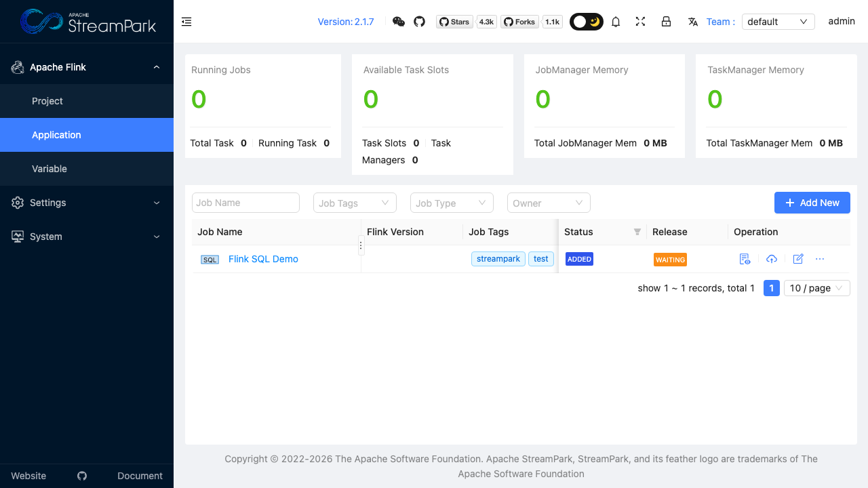The image size is (868, 488).
Task: Click the TaskManager Memory card title
Action: 755,70
